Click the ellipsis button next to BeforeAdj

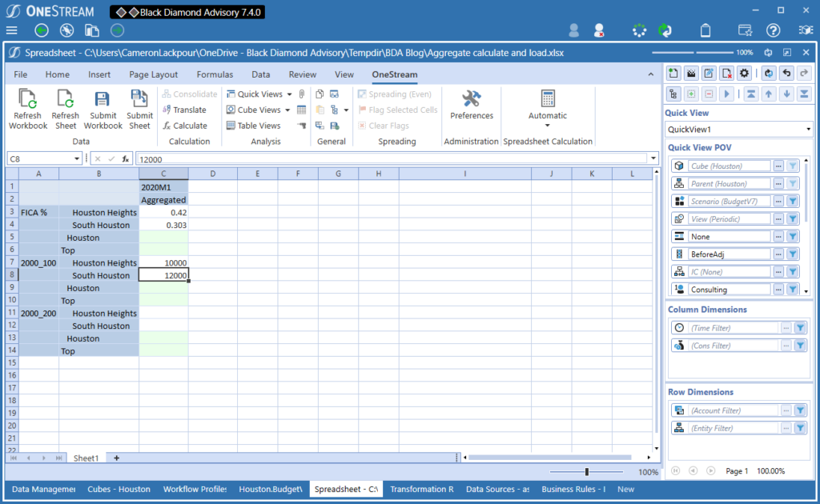(778, 254)
